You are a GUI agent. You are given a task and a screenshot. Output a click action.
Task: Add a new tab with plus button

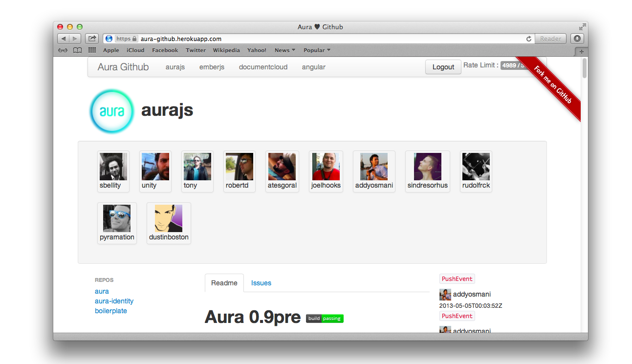point(581,51)
